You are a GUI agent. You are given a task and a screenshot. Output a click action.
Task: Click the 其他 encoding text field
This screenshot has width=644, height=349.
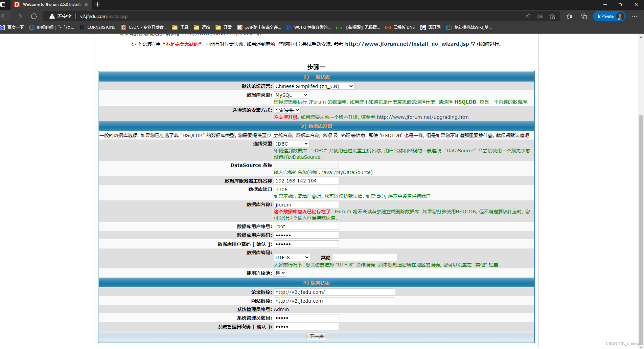[365, 258]
